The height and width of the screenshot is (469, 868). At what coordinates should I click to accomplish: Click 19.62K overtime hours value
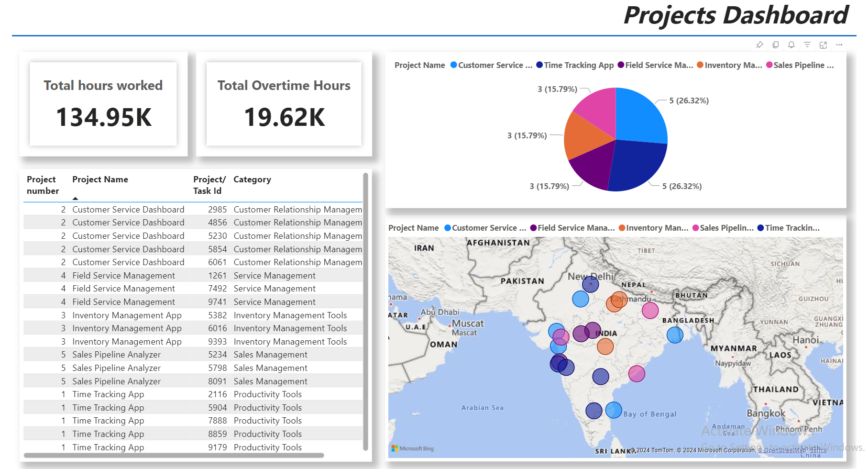(285, 117)
